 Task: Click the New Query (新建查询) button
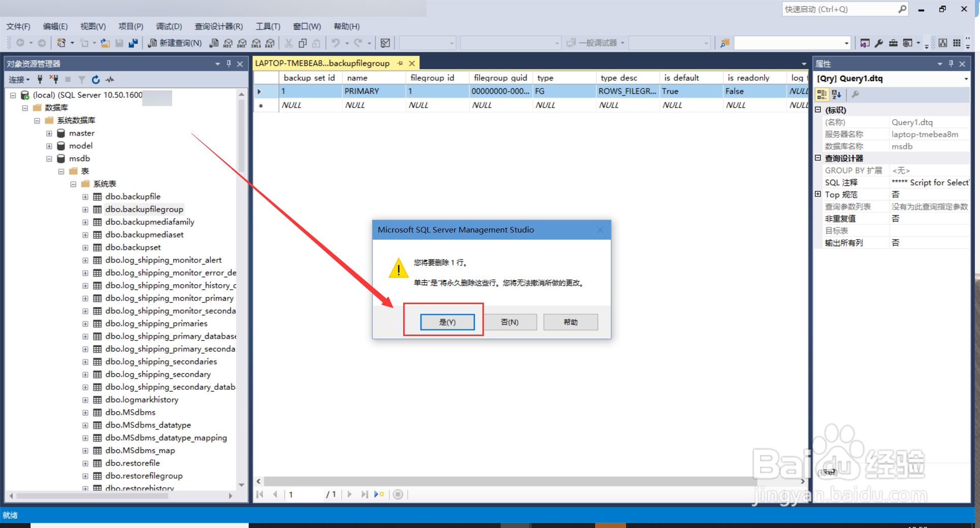click(175, 43)
